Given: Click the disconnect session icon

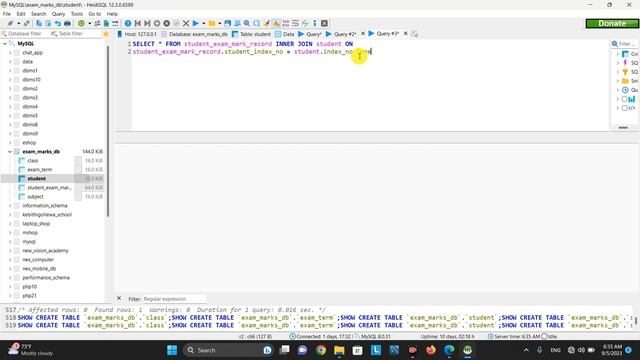Looking at the screenshot, I should pos(27,23).
